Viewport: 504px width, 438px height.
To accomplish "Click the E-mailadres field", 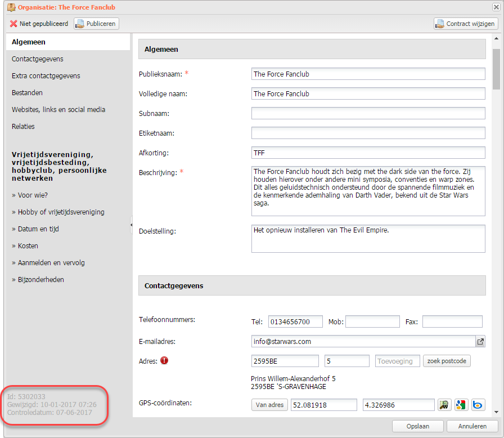I will point(363,342).
